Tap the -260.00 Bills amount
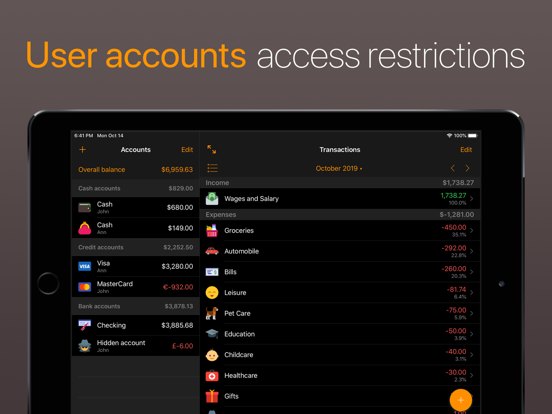Viewport: 552px width, 414px height. [454, 269]
